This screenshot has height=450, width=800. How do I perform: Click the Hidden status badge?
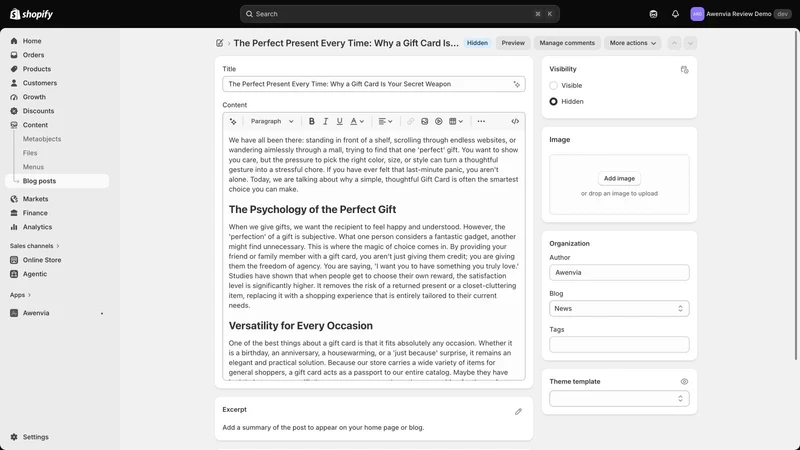tap(477, 43)
